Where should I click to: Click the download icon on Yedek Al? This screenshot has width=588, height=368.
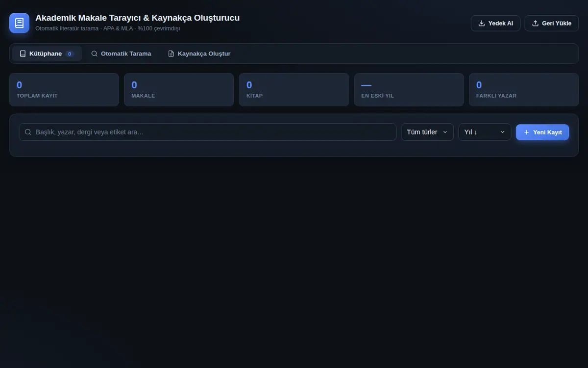point(482,23)
